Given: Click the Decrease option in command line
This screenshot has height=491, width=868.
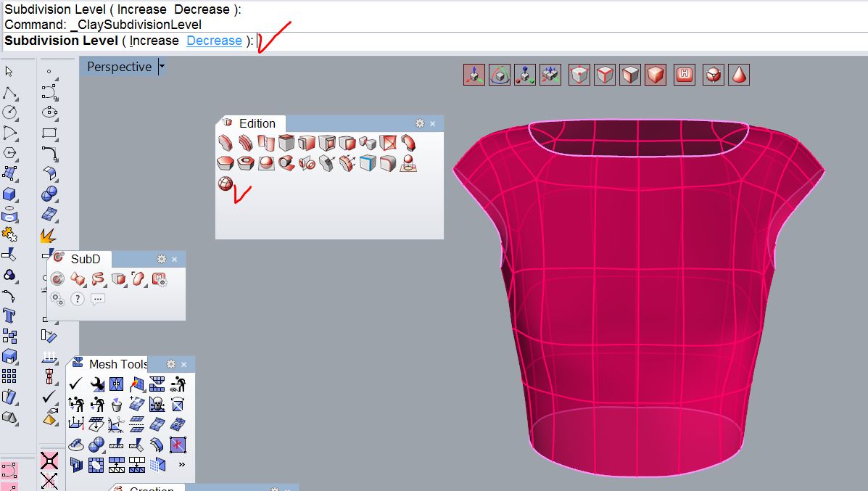Looking at the screenshot, I should coord(214,41).
